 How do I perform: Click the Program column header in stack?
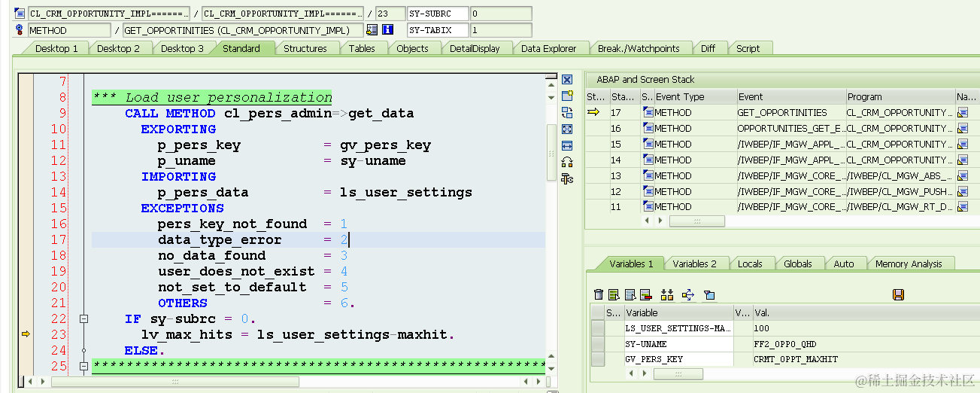coord(900,96)
